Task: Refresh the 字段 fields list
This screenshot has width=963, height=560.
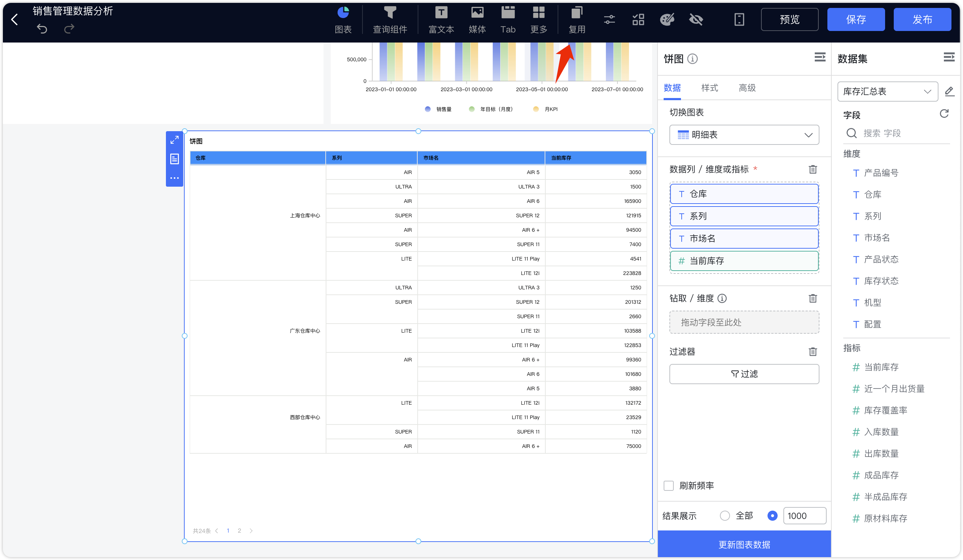Action: point(944,114)
